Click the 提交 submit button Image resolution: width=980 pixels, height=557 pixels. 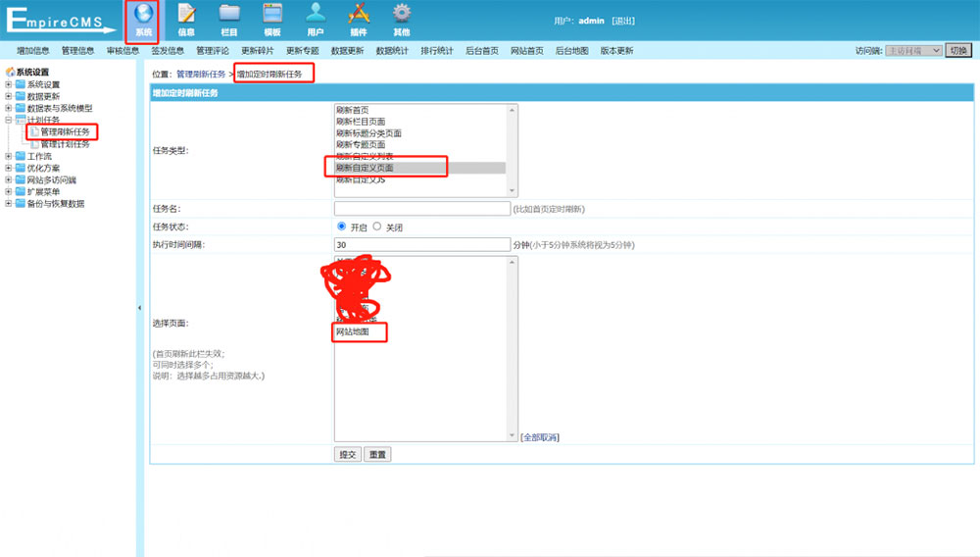(x=348, y=454)
